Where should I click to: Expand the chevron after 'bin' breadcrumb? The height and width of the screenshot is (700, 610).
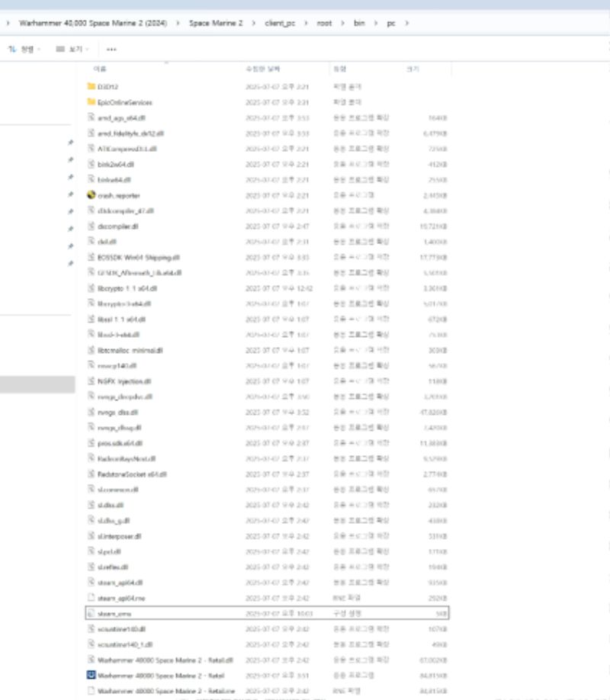coord(376,23)
